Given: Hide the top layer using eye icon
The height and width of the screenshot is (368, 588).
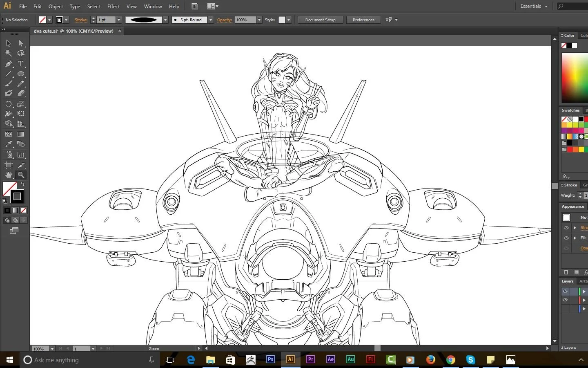Looking at the screenshot, I should [565, 292].
